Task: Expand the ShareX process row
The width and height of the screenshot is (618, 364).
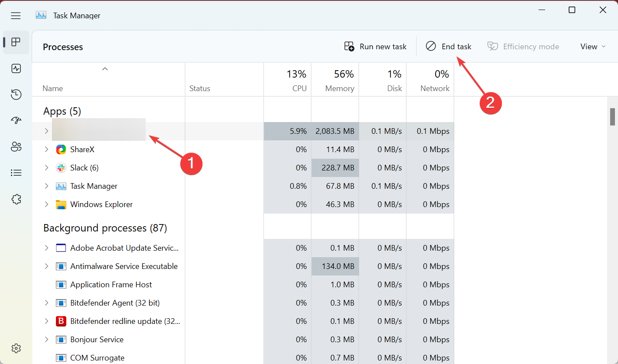Action: click(x=47, y=150)
